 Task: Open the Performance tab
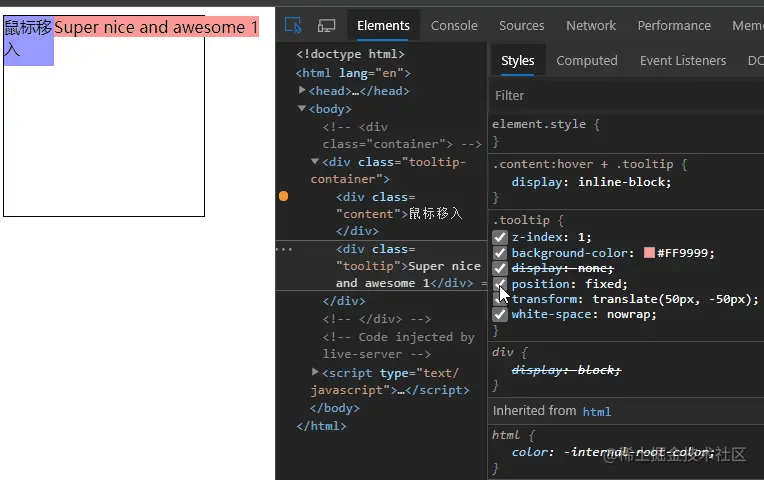point(674,25)
